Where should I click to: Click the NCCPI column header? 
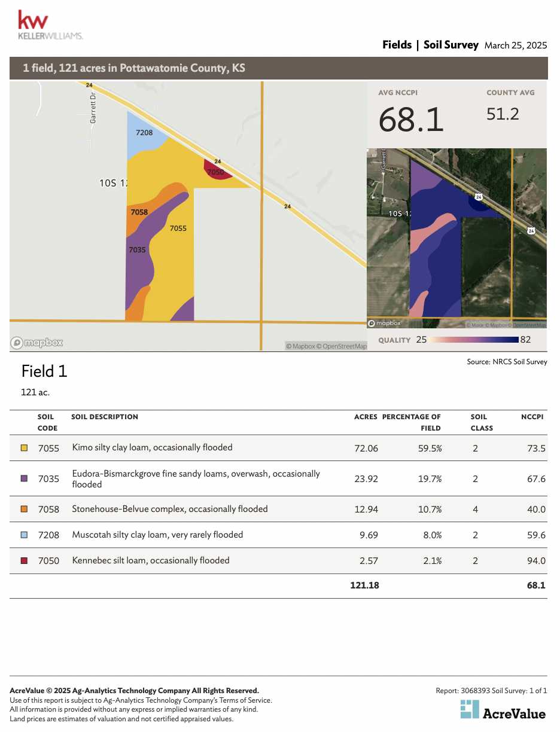coord(532,417)
